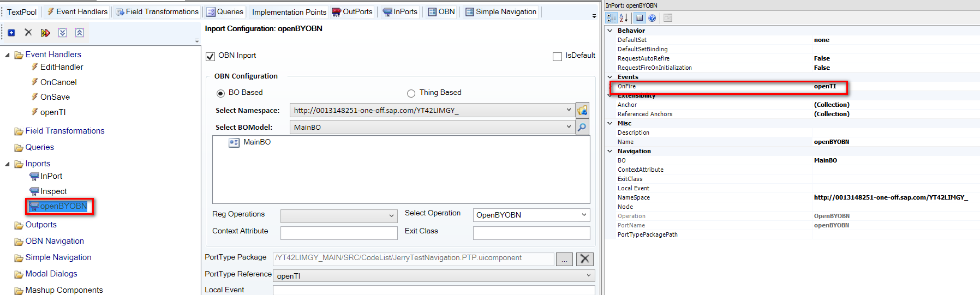
Task: Click the Queries folder icon in tree
Action: [19, 148]
